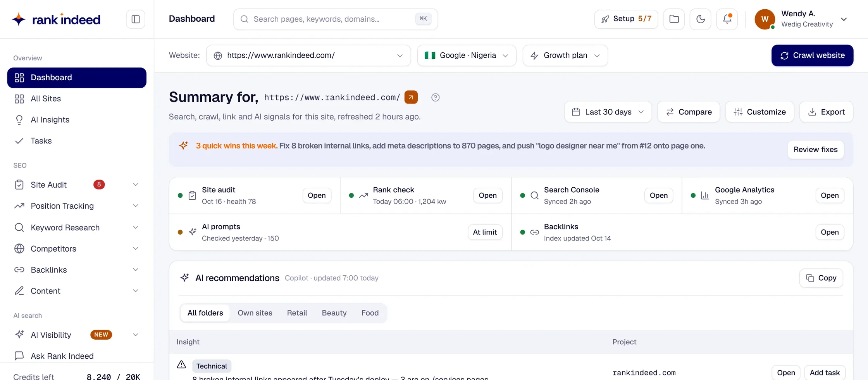Open the Rank check card
This screenshot has width=868, height=380.
(487, 195)
